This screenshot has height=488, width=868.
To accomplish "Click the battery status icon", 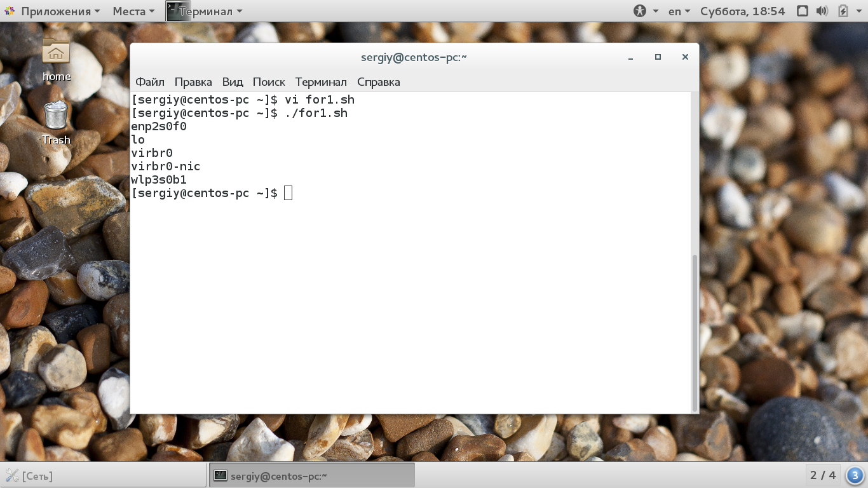I will (843, 11).
